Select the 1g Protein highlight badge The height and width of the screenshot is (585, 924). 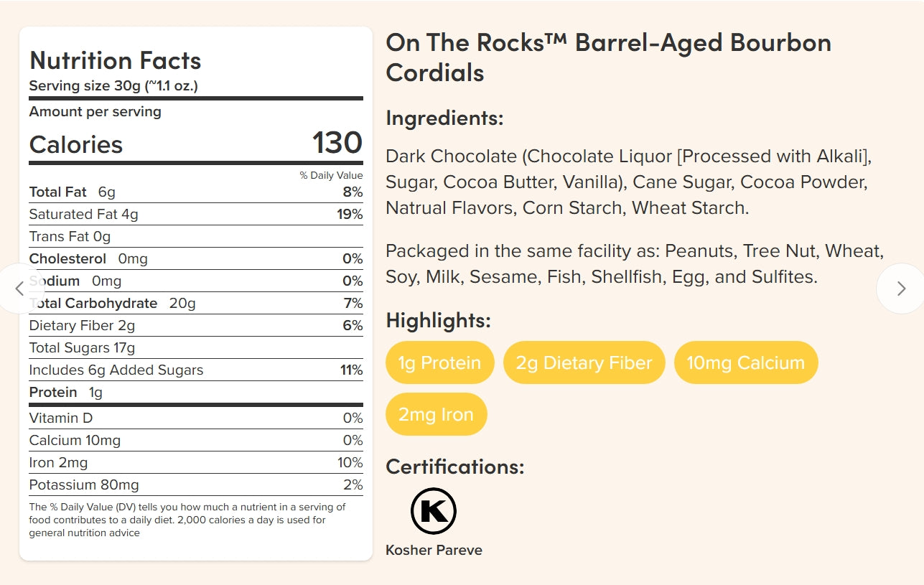pos(440,362)
